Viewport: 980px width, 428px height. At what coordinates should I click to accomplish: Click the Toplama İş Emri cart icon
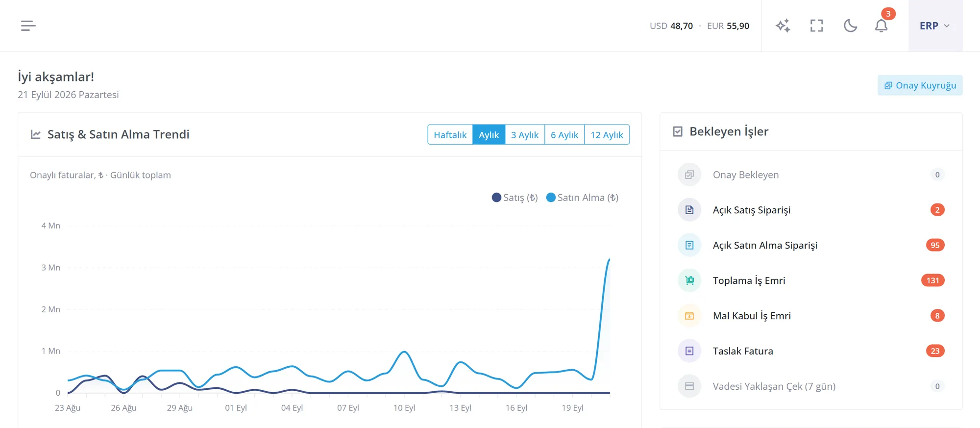click(689, 280)
